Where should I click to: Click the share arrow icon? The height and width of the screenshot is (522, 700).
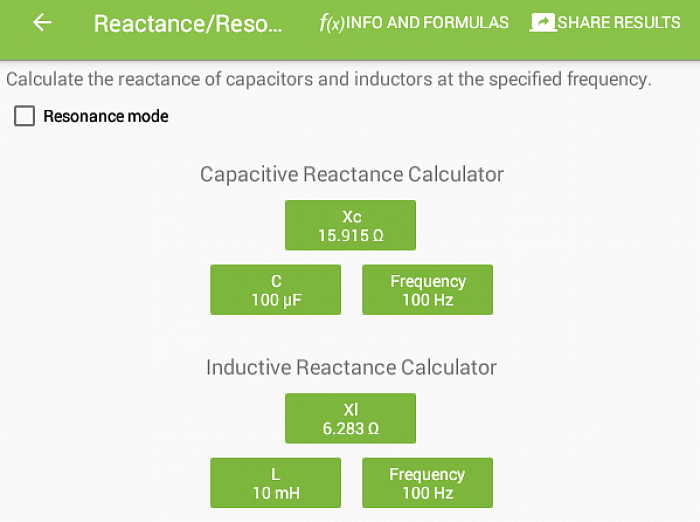[542, 22]
